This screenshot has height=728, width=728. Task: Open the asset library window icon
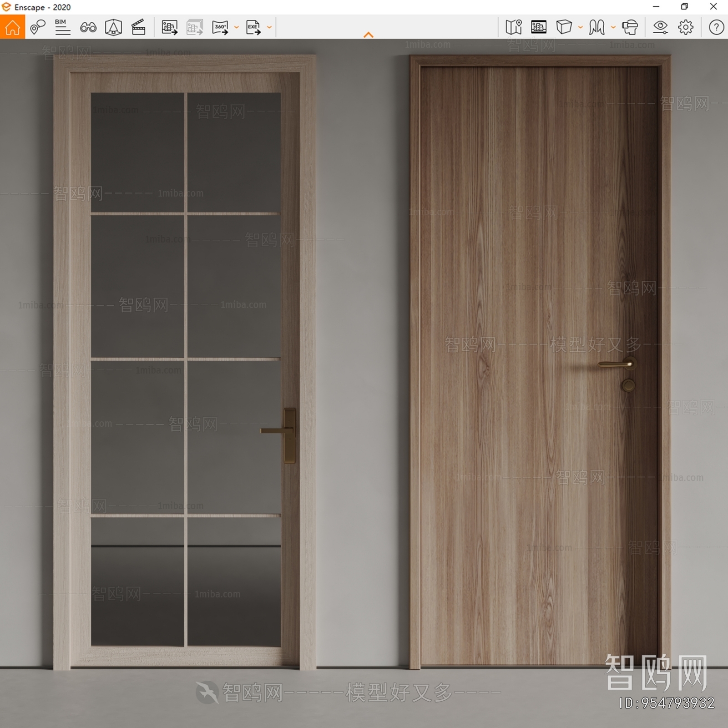pyautogui.click(x=539, y=27)
